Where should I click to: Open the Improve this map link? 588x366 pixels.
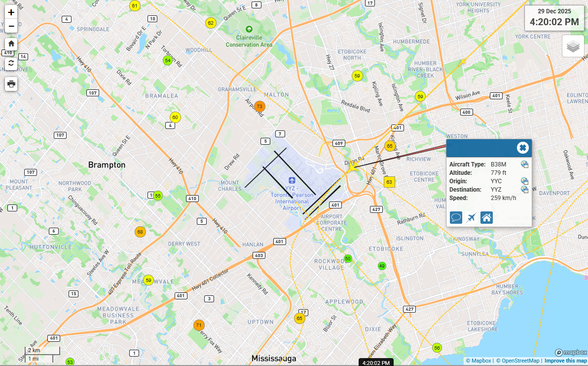(x=565, y=361)
